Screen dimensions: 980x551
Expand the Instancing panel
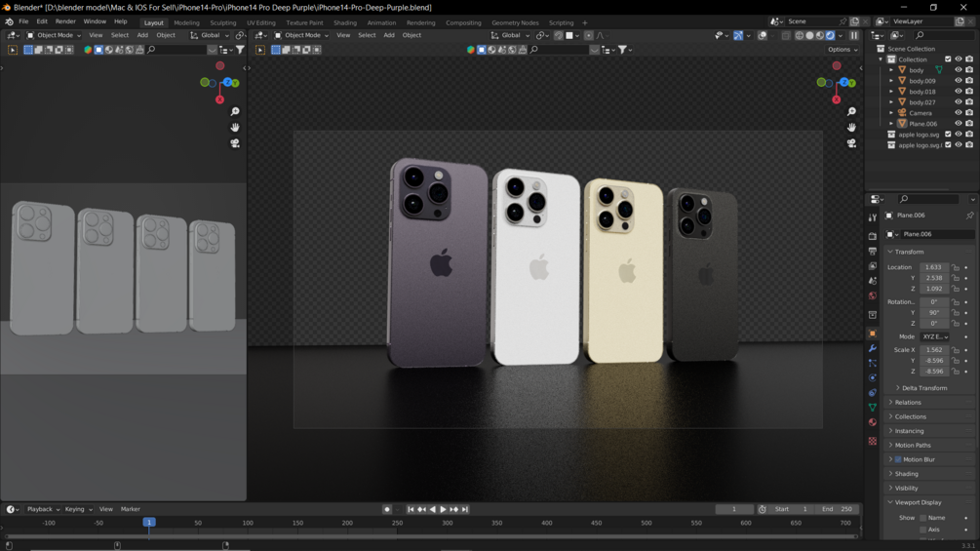tap(928, 431)
